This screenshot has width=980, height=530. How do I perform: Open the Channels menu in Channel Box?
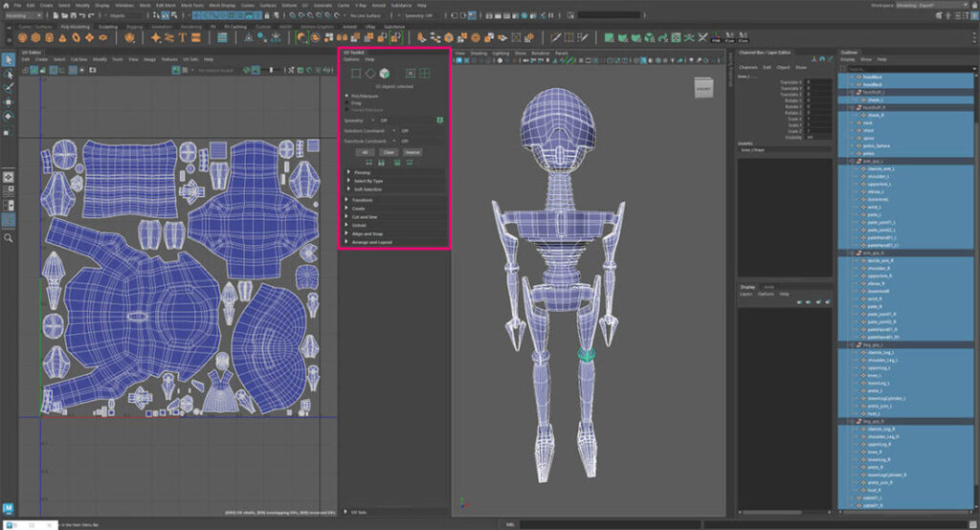tap(748, 67)
